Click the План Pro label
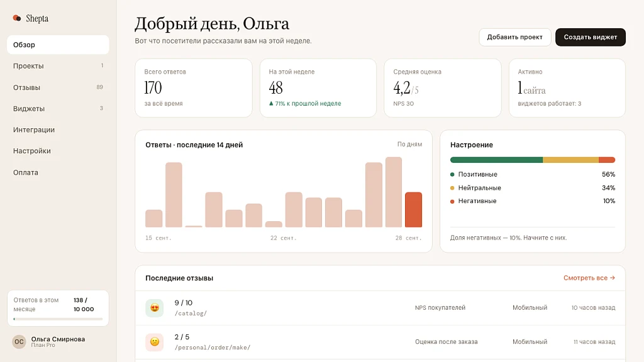Viewport: 644px width, 362px height. pos(43,345)
